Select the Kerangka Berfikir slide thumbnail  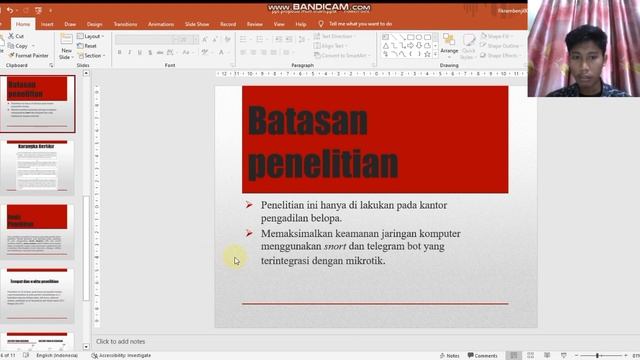[37, 167]
